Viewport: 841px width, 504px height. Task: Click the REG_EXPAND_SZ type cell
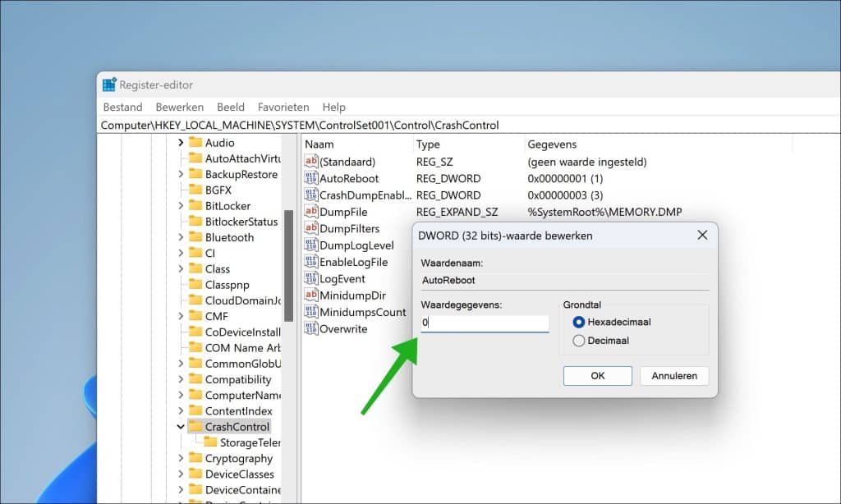click(x=457, y=212)
